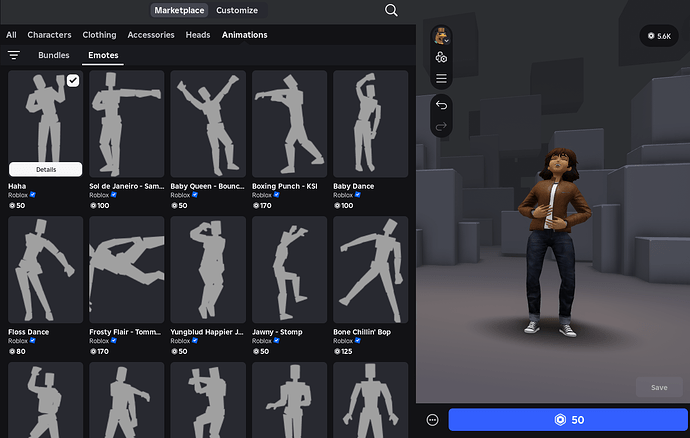Select the Floss Dance emote thumbnail
This screenshot has width=690, height=438.
46,269
